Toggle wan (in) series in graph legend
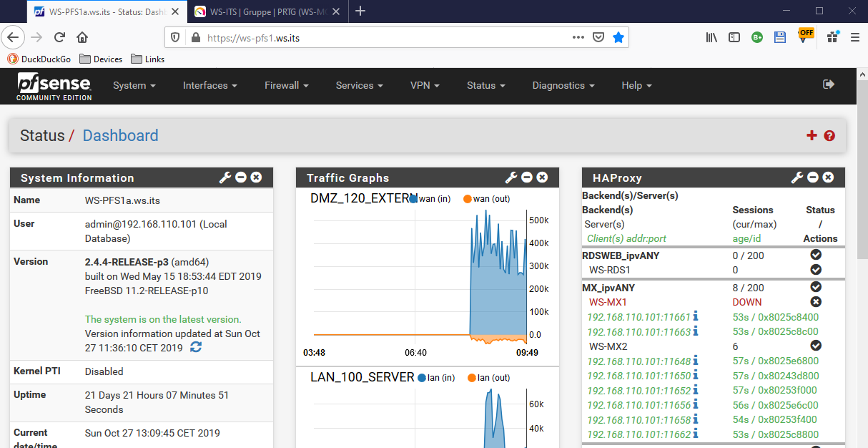868x448 pixels. [x=431, y=198]
